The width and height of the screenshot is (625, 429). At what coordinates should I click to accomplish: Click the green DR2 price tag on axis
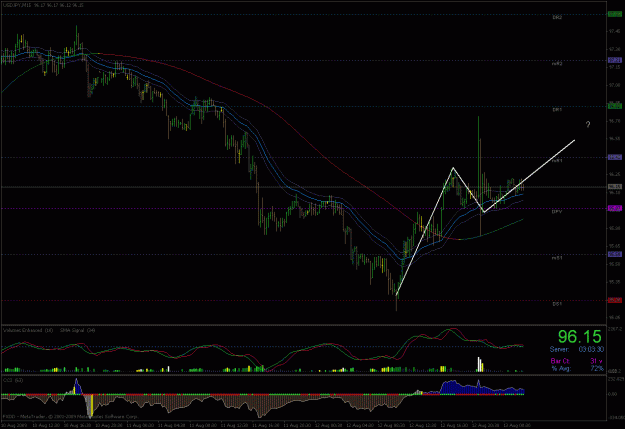click(615, 14)
